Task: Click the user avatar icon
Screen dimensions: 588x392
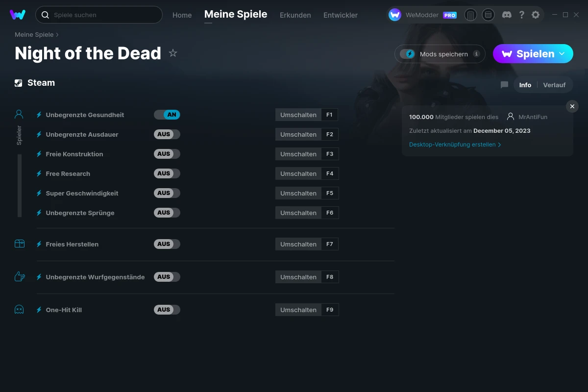Action: click(x=395, y=15)
